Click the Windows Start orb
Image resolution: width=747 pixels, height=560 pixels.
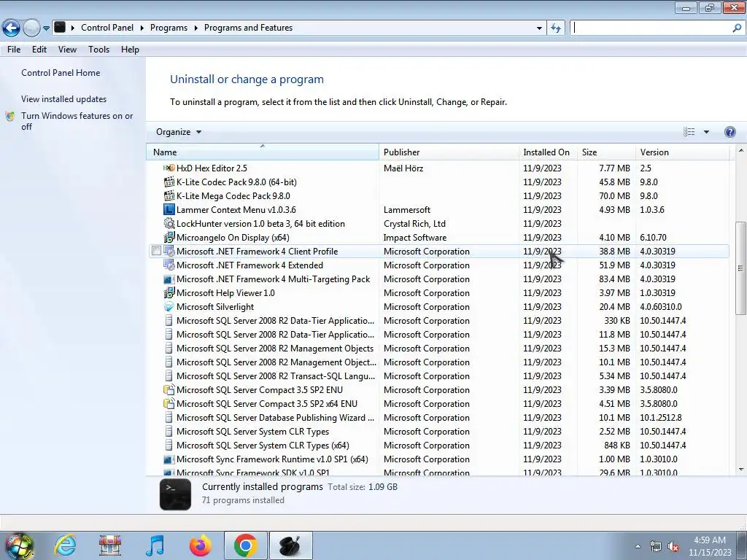(19, 546)
